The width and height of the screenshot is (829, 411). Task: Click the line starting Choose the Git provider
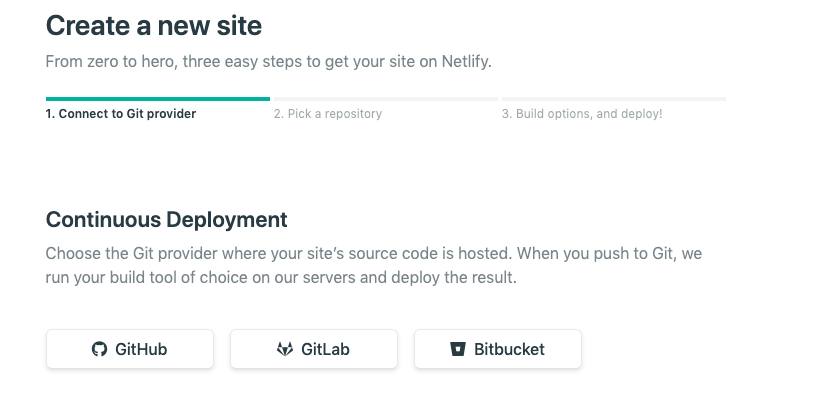coord(374,253)
